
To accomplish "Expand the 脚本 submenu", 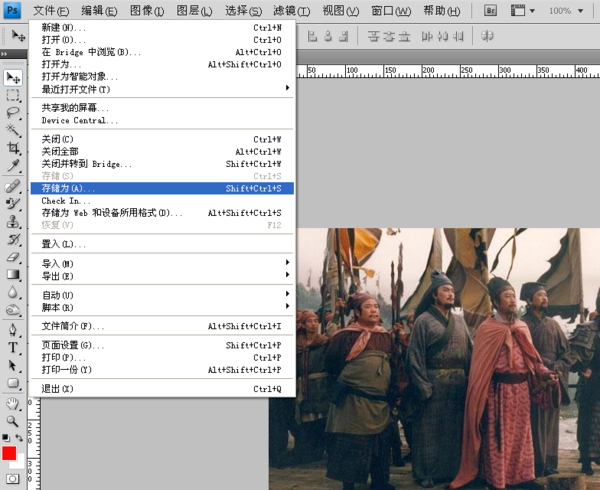I will (x=162, y=307).
